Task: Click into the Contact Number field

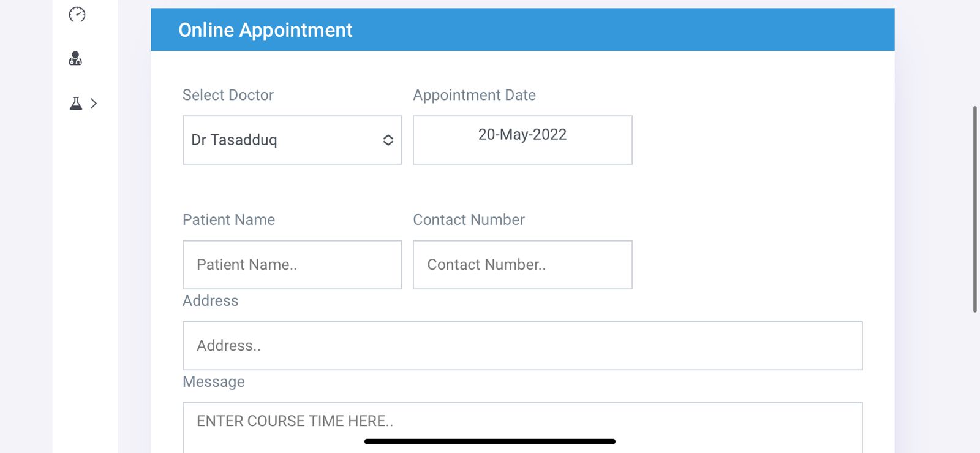Action: coord(522,265)
